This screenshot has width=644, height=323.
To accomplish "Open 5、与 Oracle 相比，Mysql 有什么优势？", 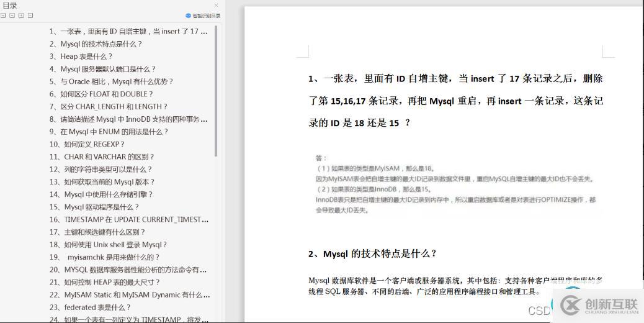I will point(111,81).
